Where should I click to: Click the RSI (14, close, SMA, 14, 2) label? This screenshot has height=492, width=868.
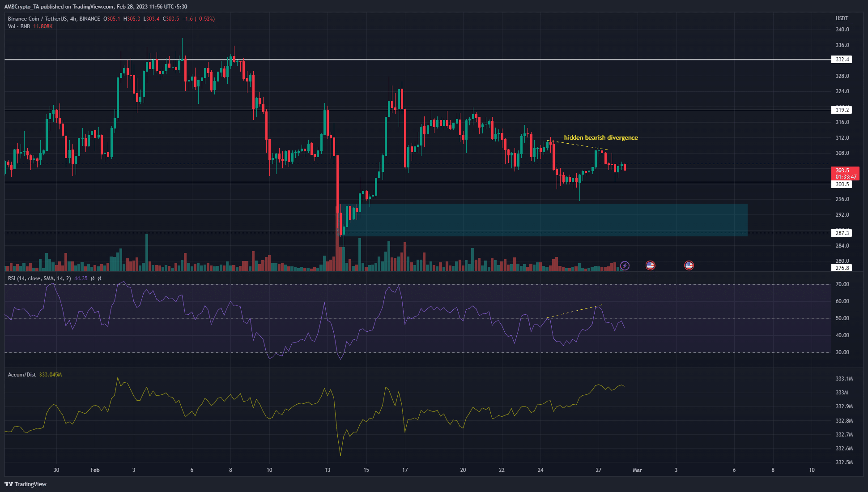pyautogui.click(x=39, y=278)
